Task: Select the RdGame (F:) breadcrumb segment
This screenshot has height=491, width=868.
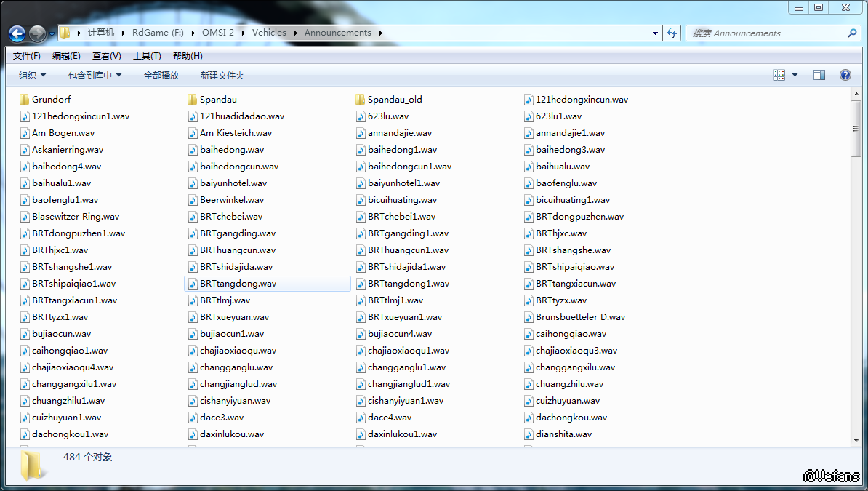Action: coord(158,33)
